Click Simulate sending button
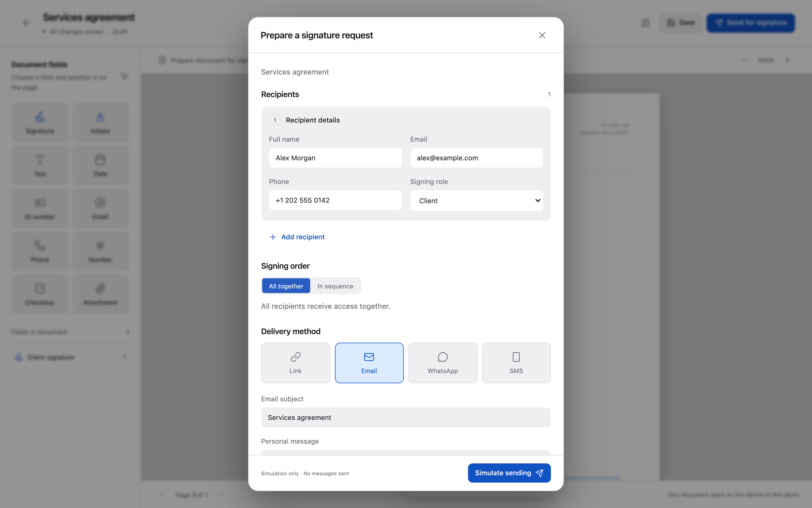Viewport: 812px width, 508px height. (509, 473)
